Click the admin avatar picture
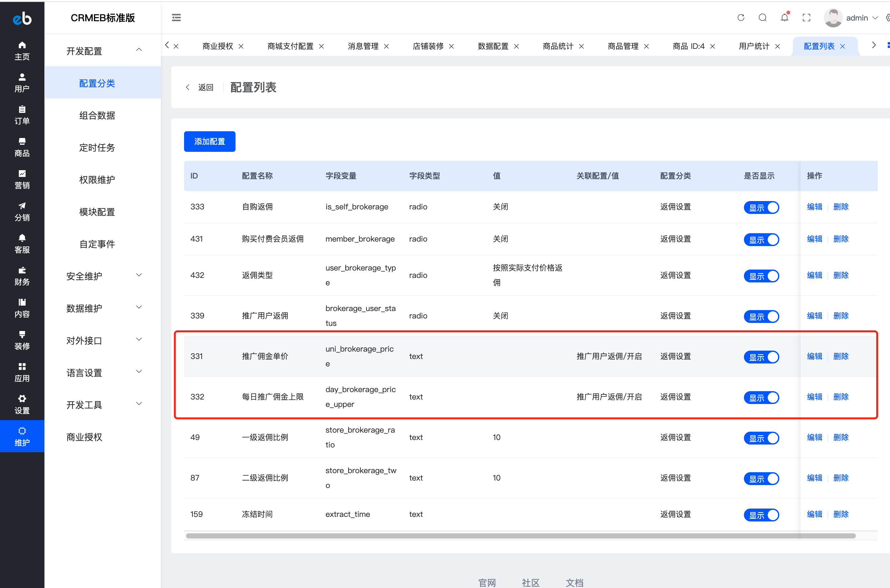Viewport: 890px width, 588px height. point(833,18)
